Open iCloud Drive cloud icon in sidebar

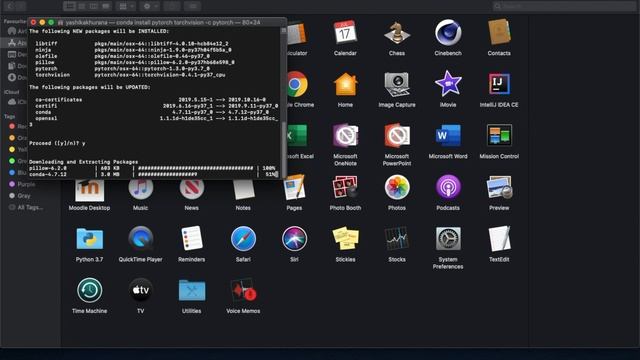click(x=12, y=102)
